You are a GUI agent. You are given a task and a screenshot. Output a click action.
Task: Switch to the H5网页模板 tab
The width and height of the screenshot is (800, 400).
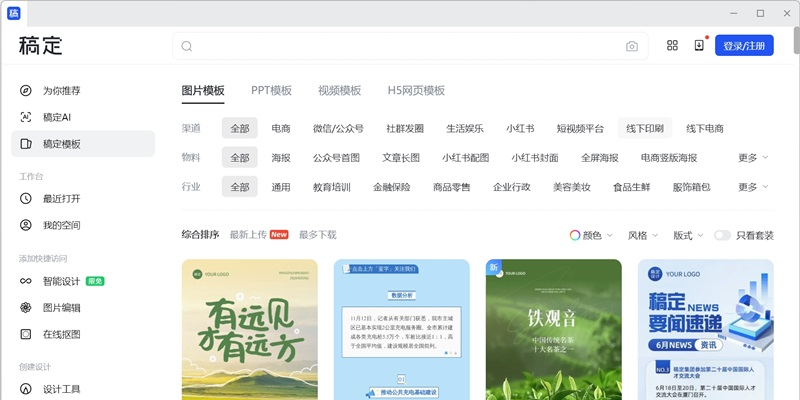coord(416,91)
